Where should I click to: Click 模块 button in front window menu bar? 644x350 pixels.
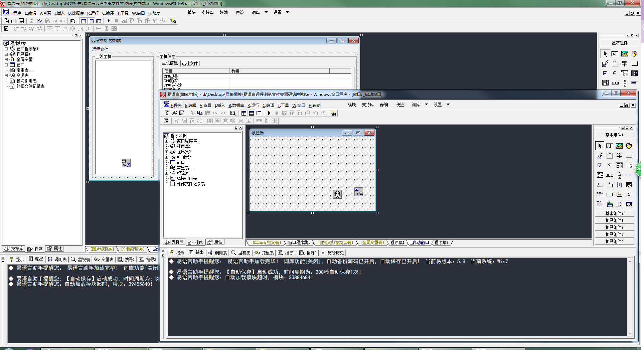[352, 105]
